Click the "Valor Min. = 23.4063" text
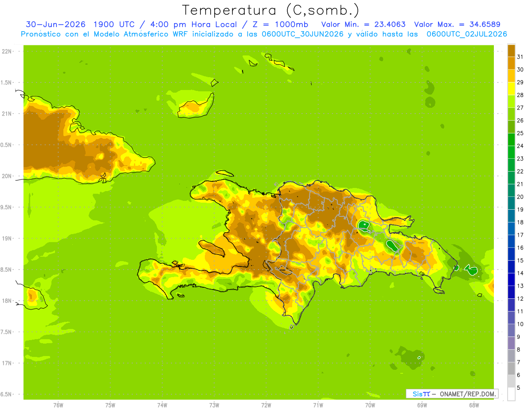The width and height of the screenshot is (532, 411). tap(363, 24)
